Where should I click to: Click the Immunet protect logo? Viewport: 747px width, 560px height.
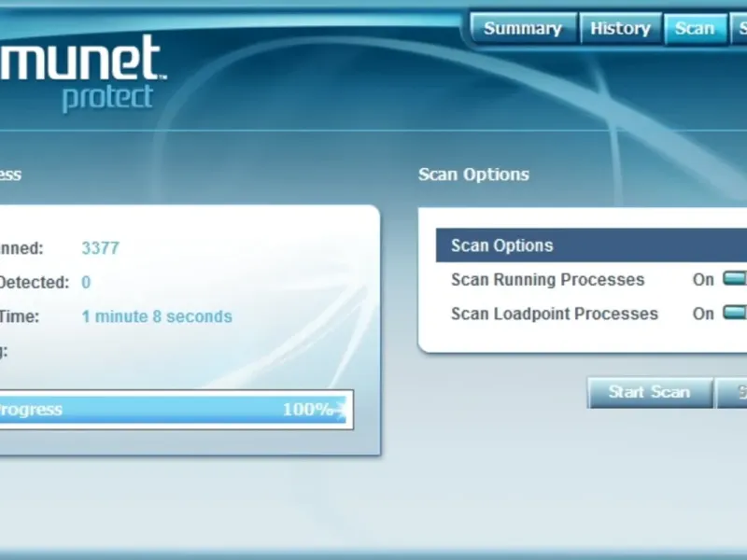tap(83, 72)
